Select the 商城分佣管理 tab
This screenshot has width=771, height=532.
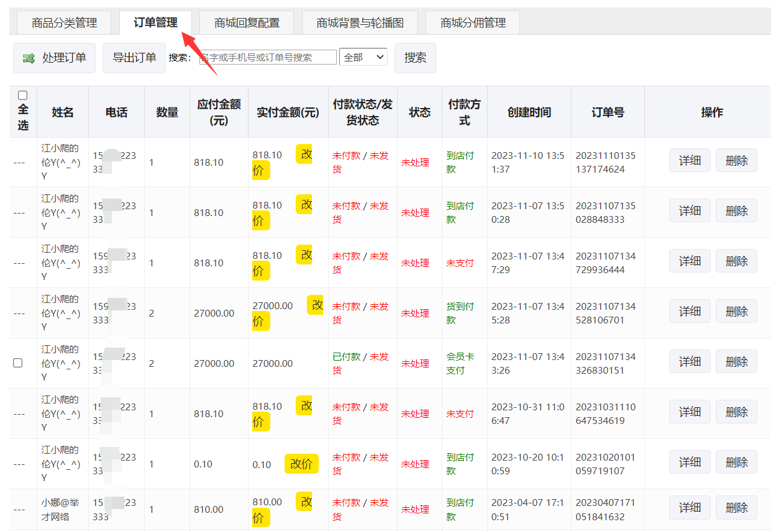(x=473, y=23)
